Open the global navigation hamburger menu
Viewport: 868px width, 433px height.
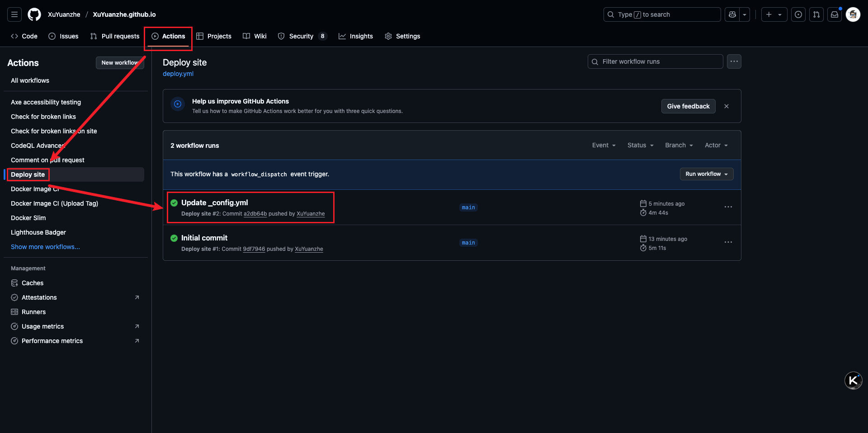click(x=14, y=14)
